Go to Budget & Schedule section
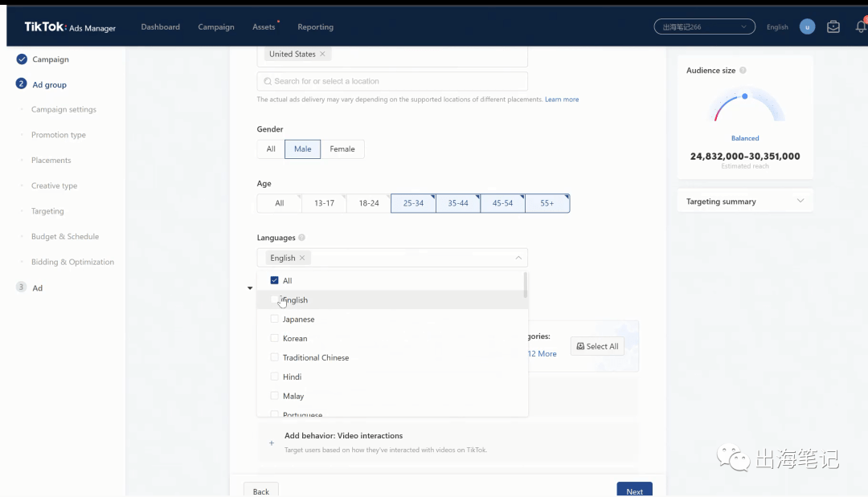The image size is (868, 497). 65,237
